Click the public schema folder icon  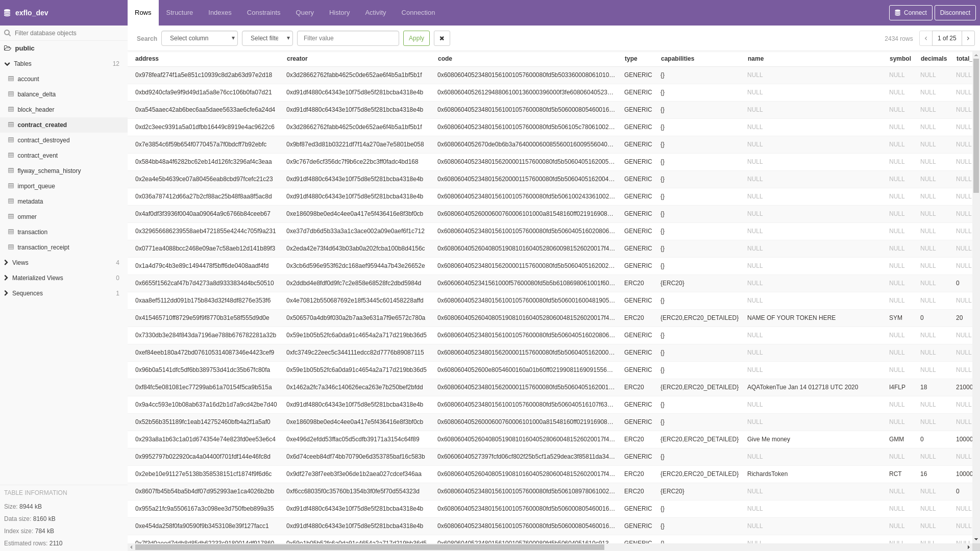tap(8, 48)
